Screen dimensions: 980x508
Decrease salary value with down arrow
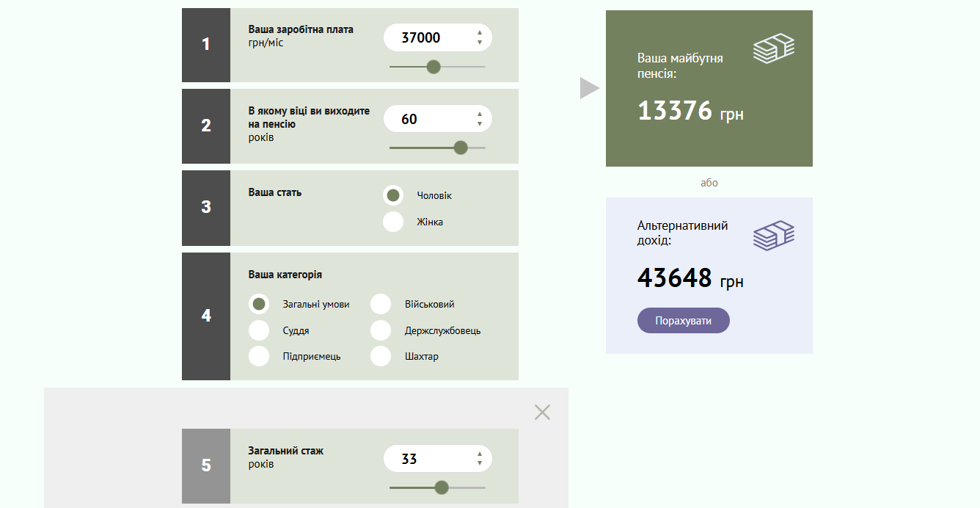480,43
